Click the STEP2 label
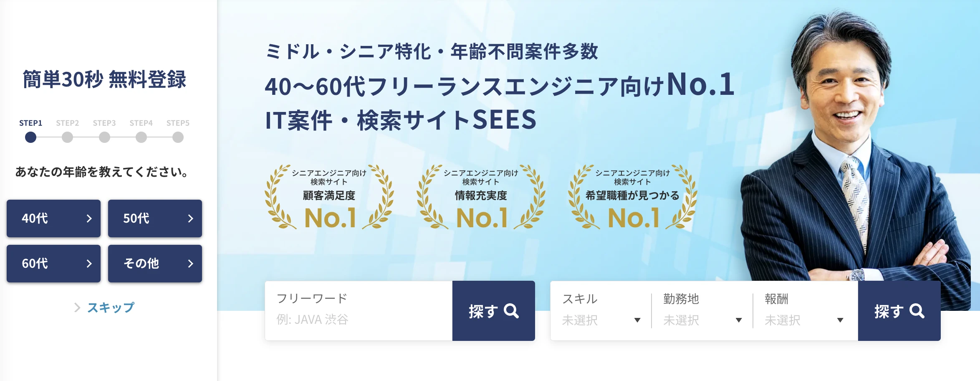This screenshot has height=381, width=980. [68, 123]
